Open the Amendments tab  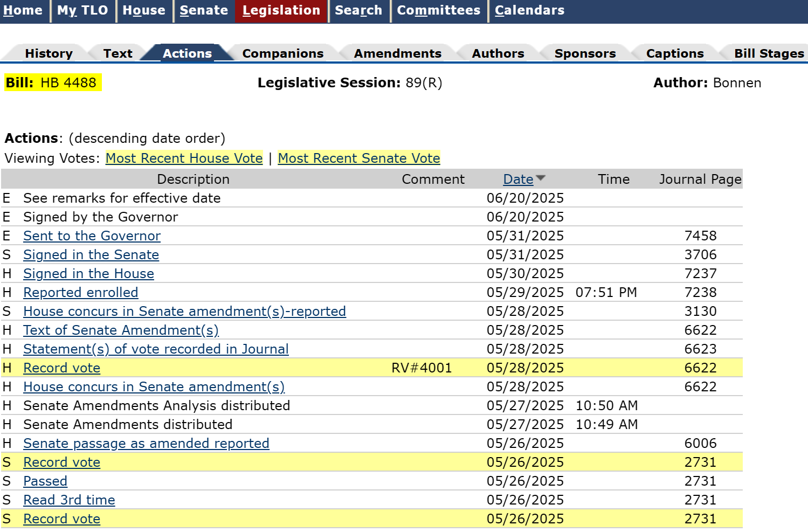click(397, 53)
